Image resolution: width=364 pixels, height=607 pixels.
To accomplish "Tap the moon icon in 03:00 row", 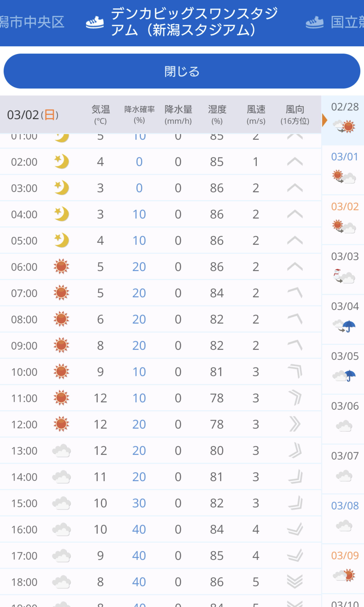I will point(61,187).
